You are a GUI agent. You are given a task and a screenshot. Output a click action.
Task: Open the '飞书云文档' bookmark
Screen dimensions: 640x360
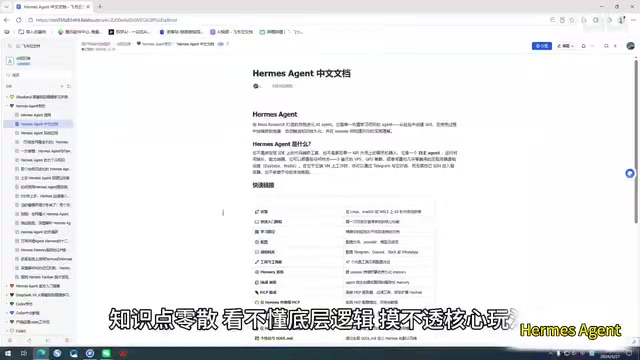tap(231, 32)
